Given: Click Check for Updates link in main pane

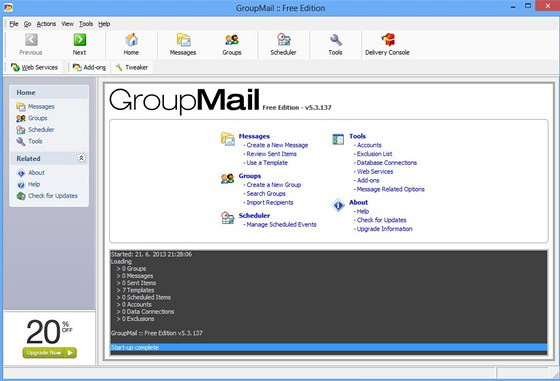Looking at the screenshot, I should pos(381,220).
